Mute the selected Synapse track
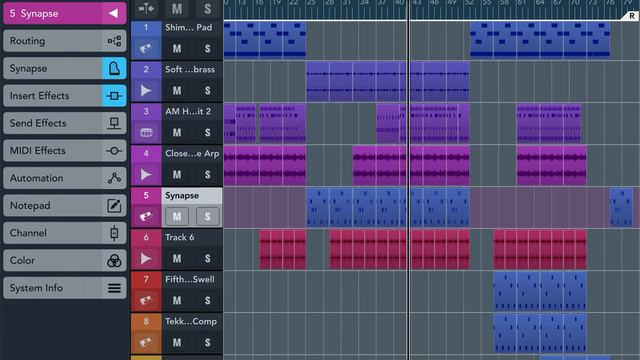Viewport: 640px width, 360px height. (x=177, y=216)
